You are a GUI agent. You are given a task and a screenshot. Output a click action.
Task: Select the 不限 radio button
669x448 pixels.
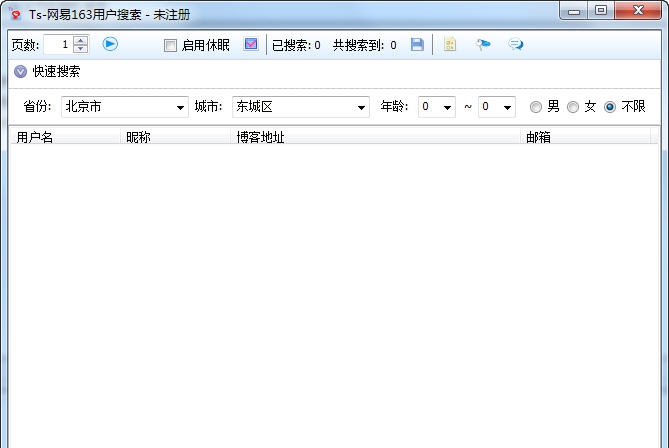tap(610, 107)
